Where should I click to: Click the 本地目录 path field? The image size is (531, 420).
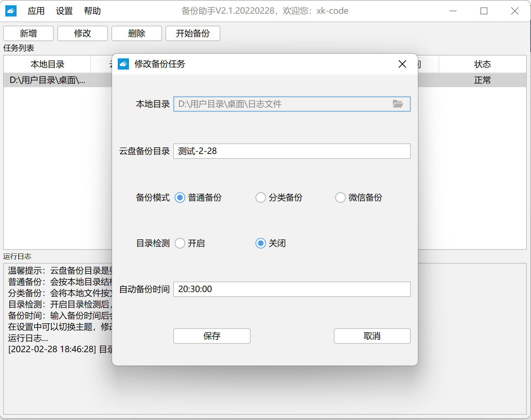(292, 104)
